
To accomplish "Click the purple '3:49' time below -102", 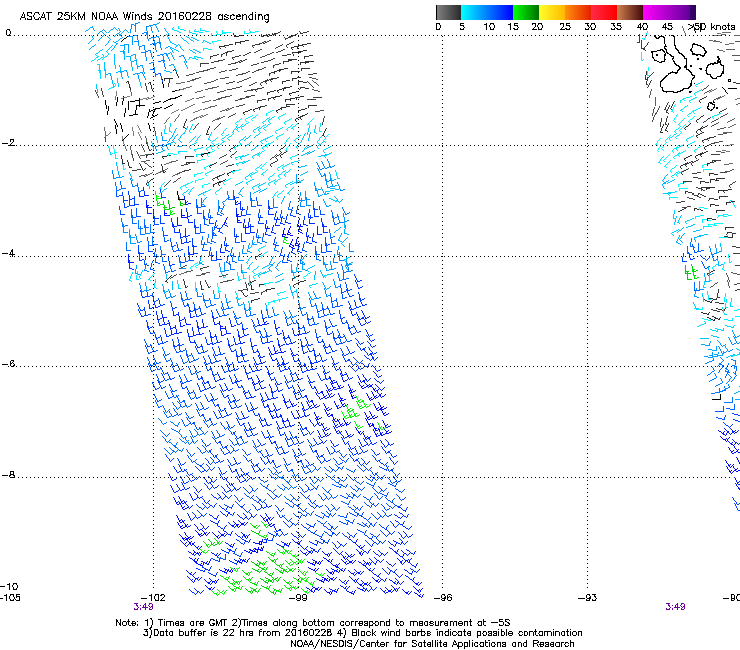I will coord(143,607).
